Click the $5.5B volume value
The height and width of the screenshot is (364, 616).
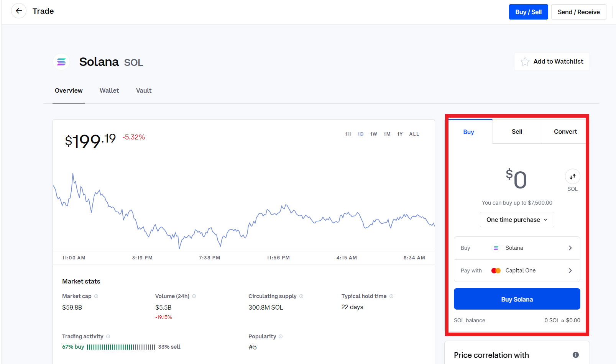point(163,307)
